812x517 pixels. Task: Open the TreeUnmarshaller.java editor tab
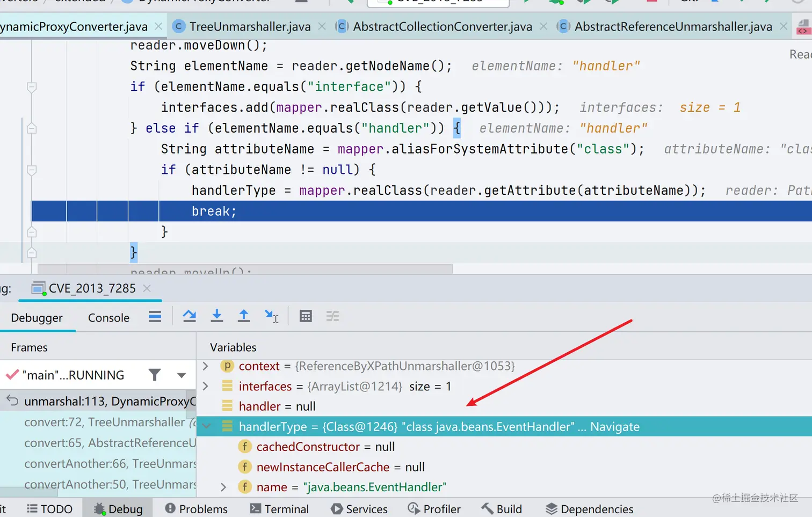pyautogui.click(x=250, y=26)
